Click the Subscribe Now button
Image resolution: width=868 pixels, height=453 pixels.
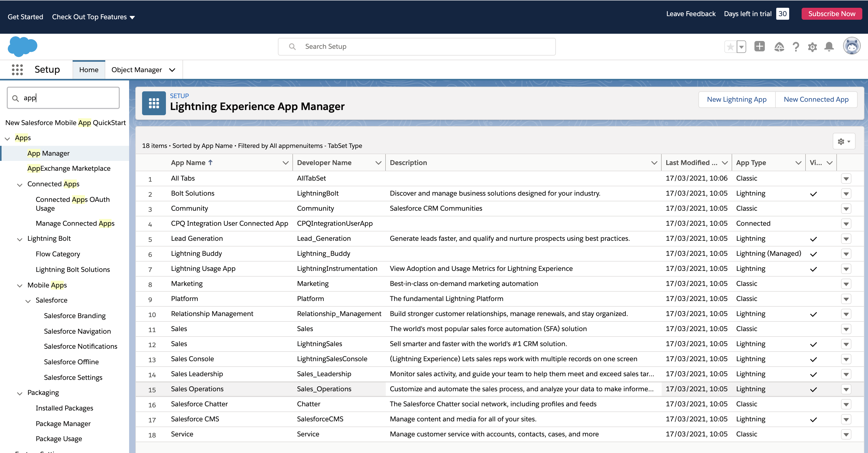click(x=831, y=14)
